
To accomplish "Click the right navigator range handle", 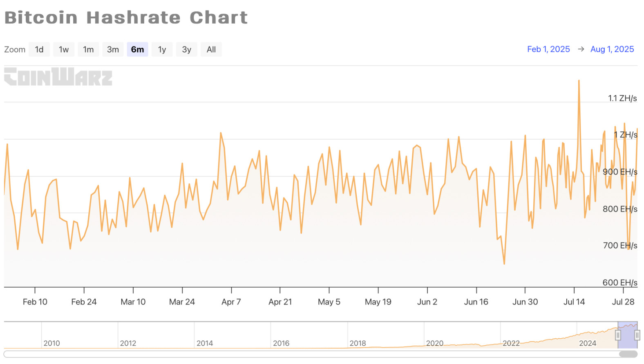I will click(637, 335).
